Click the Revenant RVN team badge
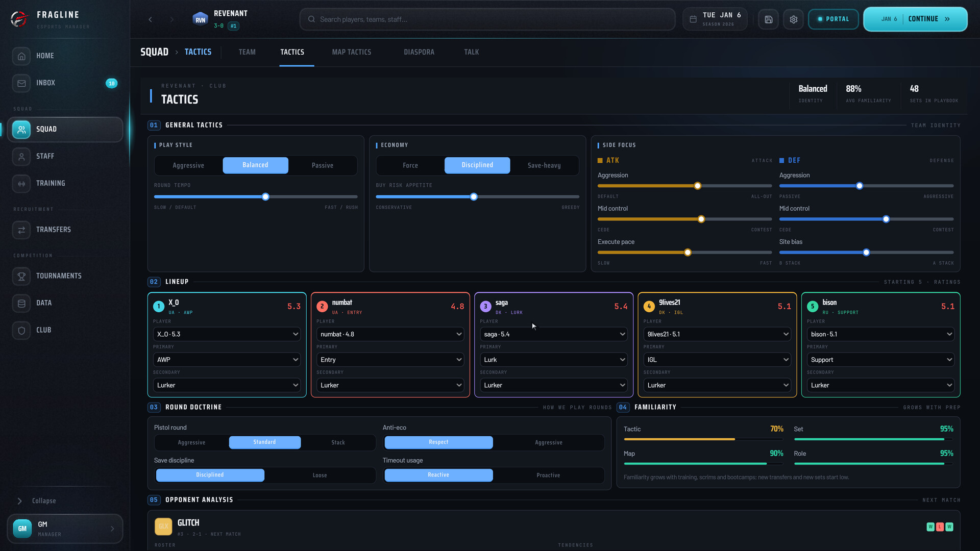980x551 pixels. [200, 19]
